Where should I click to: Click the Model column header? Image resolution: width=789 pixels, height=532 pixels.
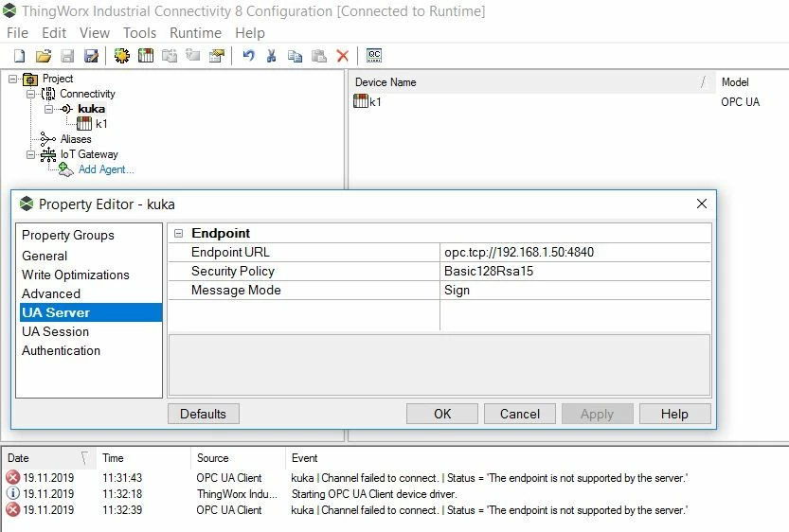tap(752, 82)
